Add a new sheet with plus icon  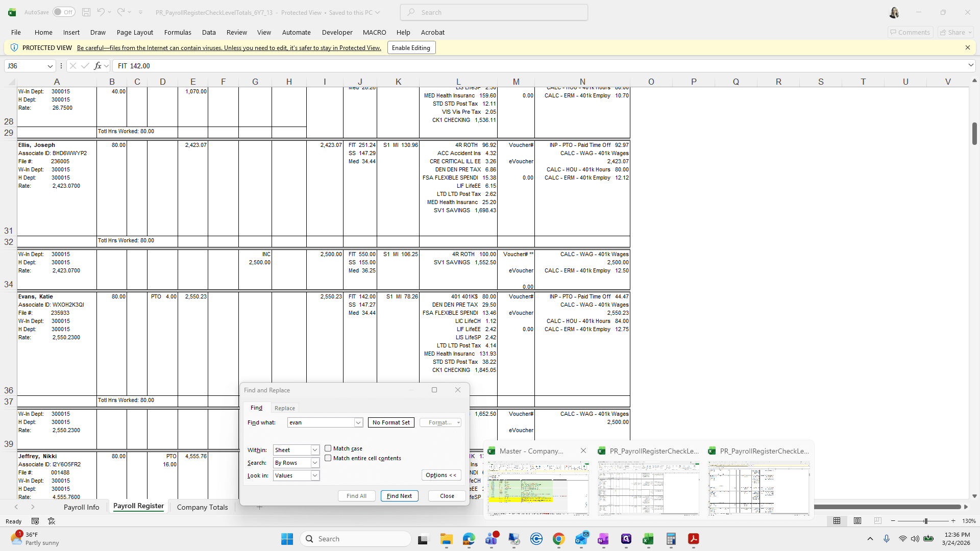point(259,507)
